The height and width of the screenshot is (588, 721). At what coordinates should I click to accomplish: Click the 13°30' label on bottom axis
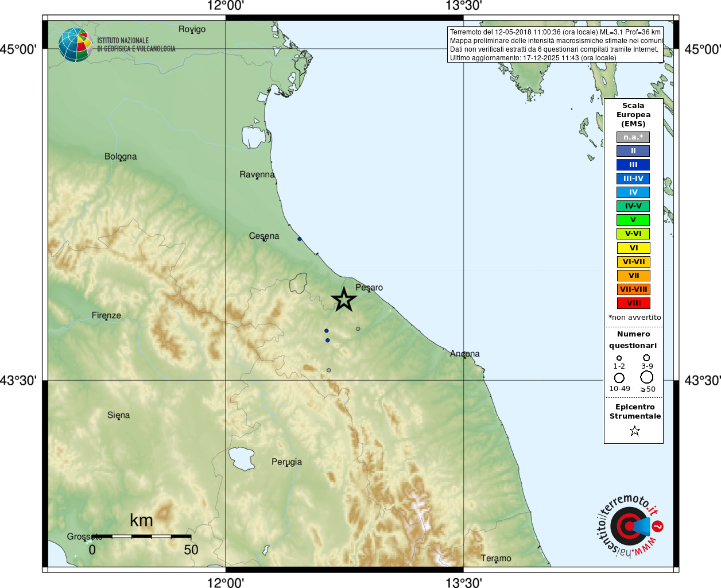coord(464,582)
